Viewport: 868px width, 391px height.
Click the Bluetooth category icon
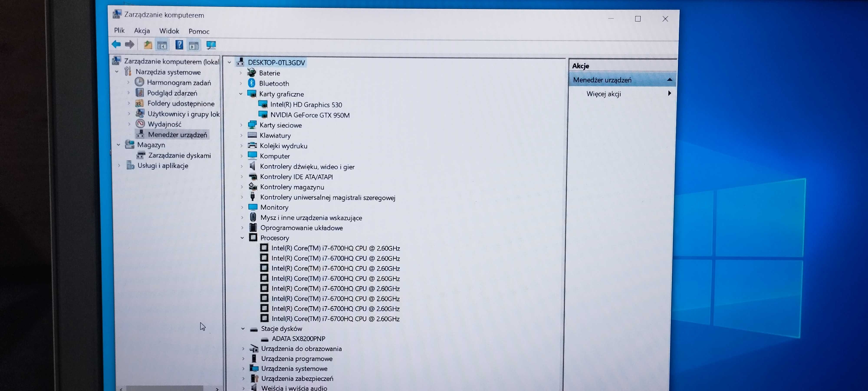[x=252, y=83]
